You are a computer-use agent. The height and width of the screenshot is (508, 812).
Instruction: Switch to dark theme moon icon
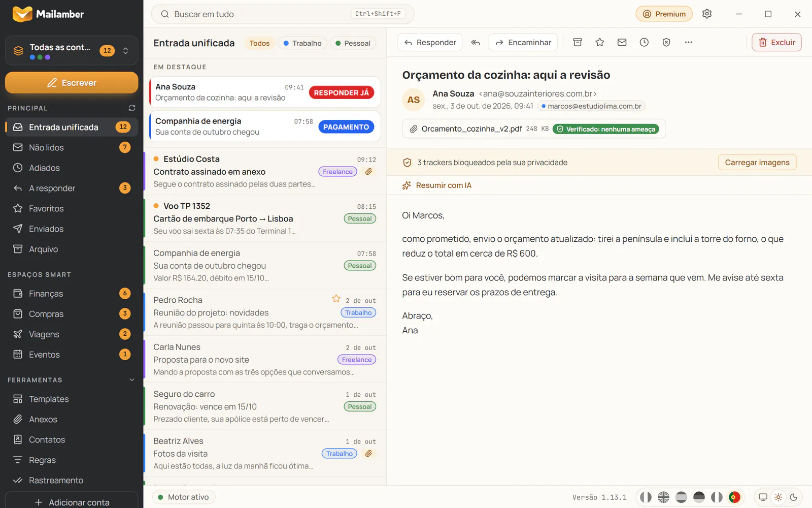[x=794, y=497]
